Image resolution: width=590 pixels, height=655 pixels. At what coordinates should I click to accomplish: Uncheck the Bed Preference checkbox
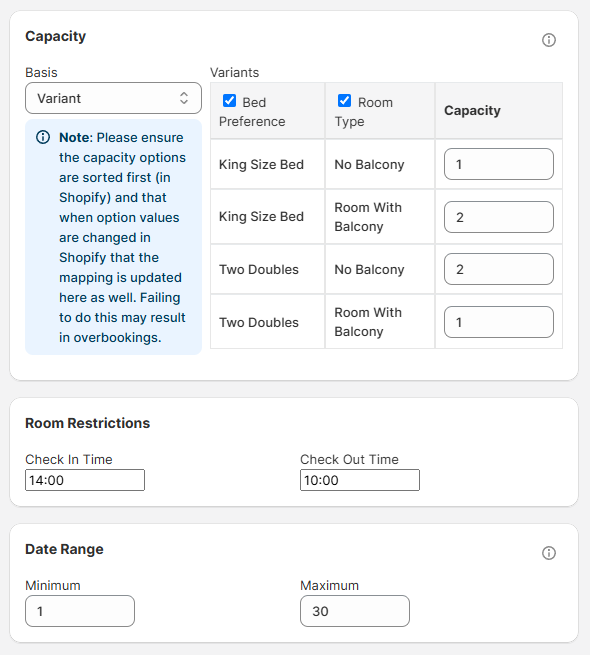pyautogui.click(x=229, y=101)
